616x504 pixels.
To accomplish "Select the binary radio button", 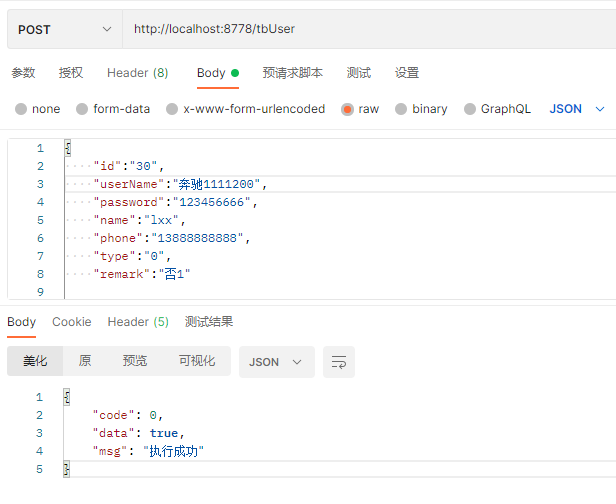I will 401,109.
